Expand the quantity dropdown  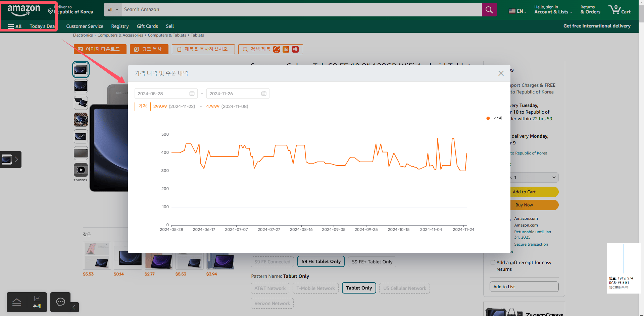pos(534,177)
